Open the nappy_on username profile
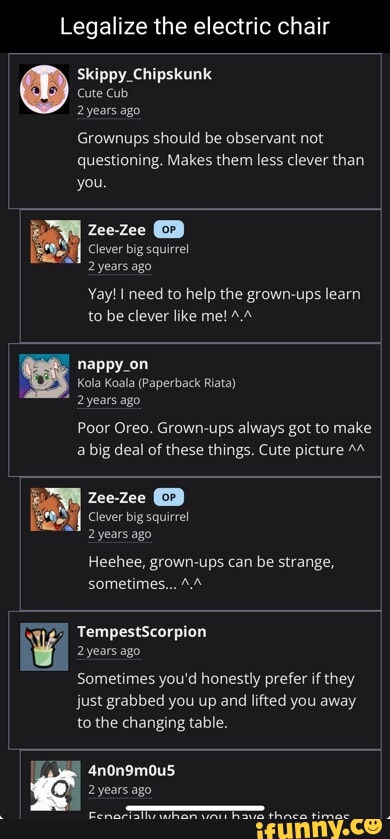Screen dimensions: 390x839 pos(113,364)
